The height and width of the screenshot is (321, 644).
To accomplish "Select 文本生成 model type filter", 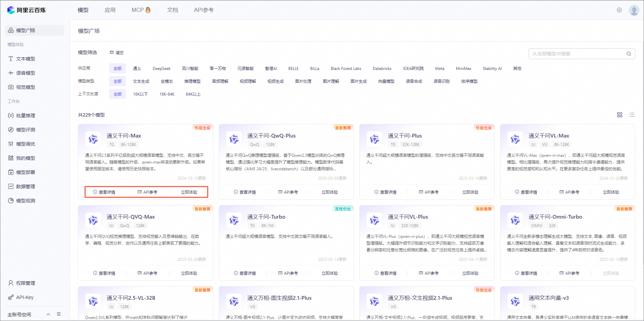I will [141, 81].
